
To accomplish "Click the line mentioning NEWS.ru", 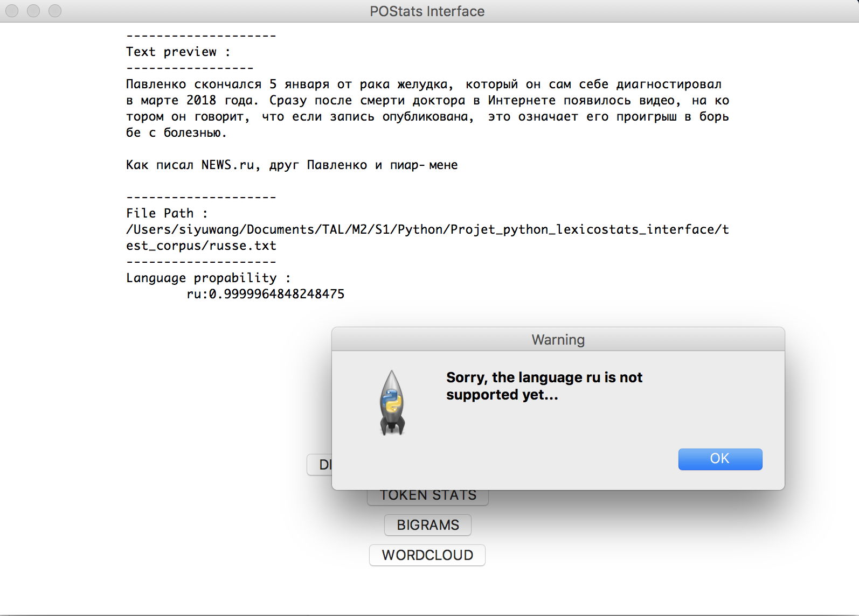I will (292, 165).
